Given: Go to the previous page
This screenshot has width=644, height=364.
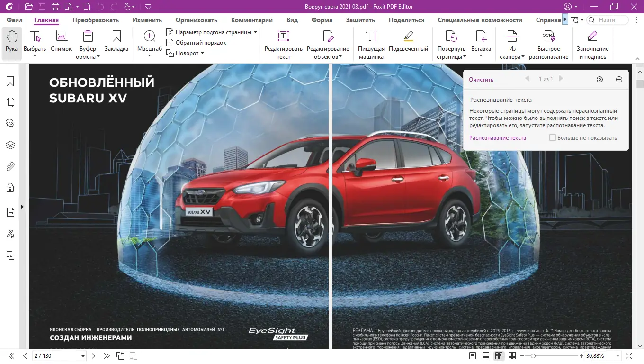Looking at the screenshot, I should click(25, 356).
